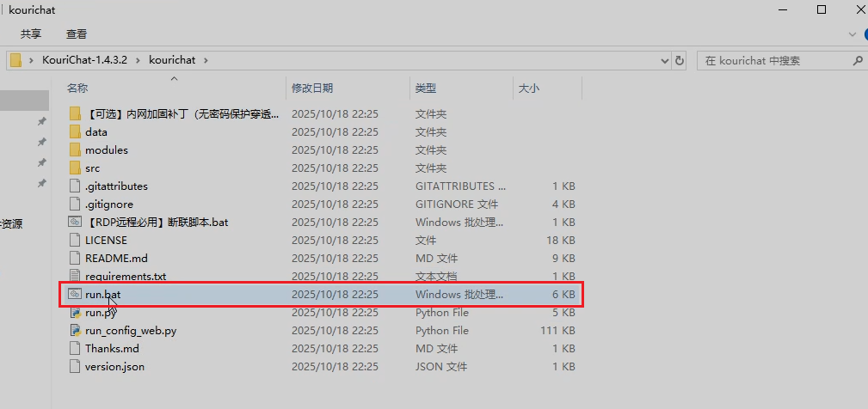Click the folder icon in address bar
868x409 pixels.
click(16, 61)
